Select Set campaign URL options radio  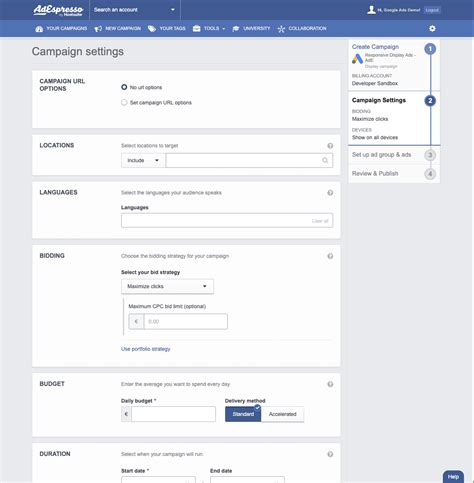click(124, 102)
